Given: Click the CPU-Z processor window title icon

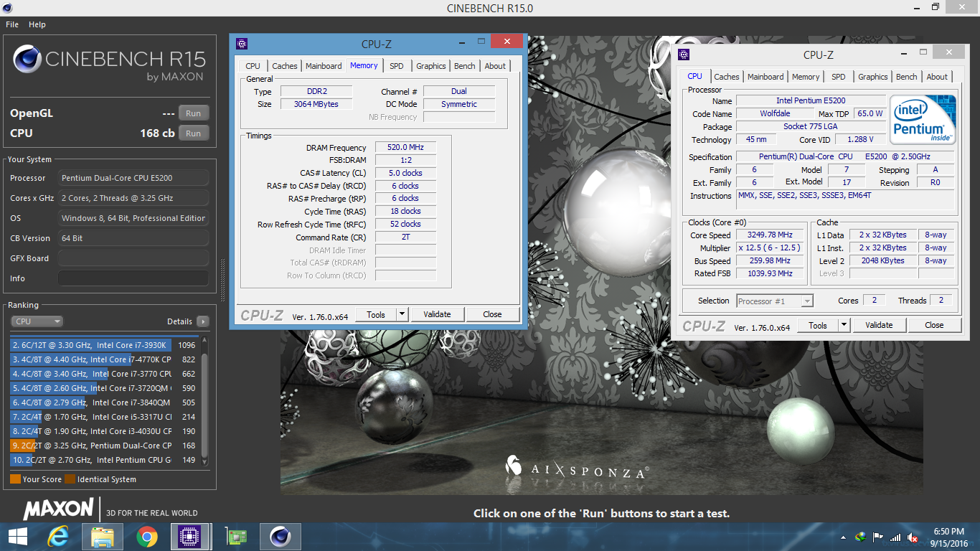Looking at the screenshot, I should pos(684,55).
